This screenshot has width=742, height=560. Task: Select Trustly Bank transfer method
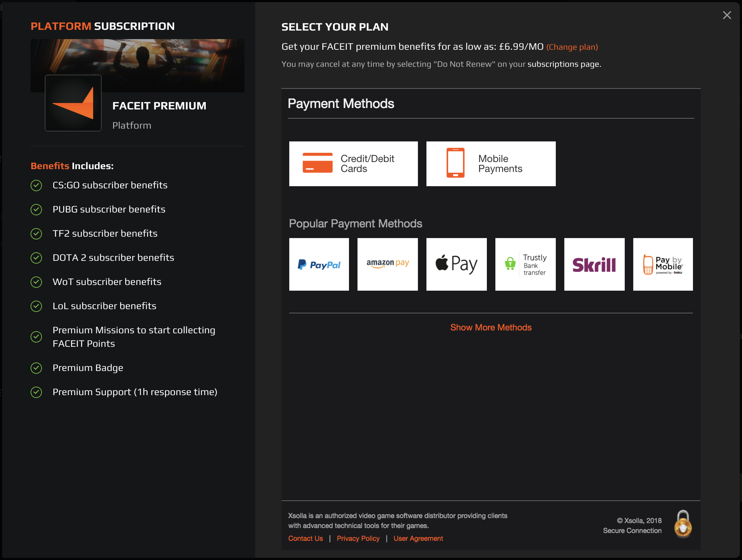coord(525,264)
